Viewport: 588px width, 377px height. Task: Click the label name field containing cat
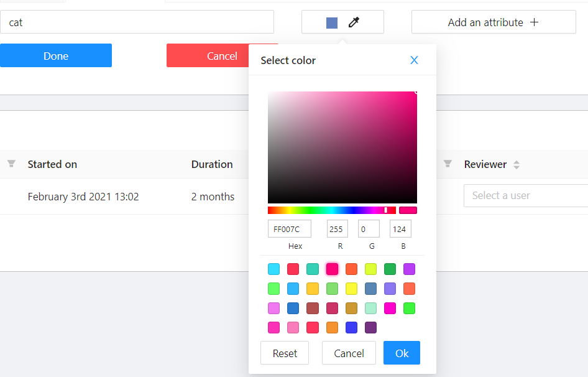pyautogui.click(x=137, y=22)
